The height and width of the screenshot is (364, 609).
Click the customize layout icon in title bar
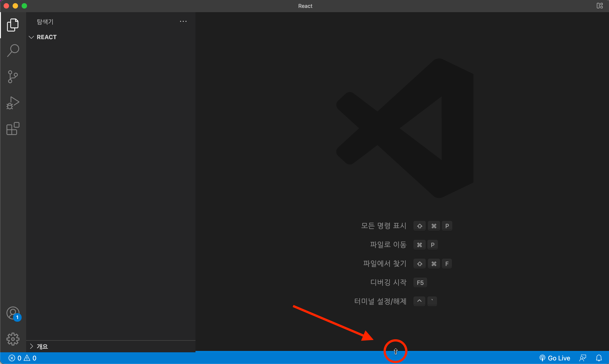click(600, 6)
